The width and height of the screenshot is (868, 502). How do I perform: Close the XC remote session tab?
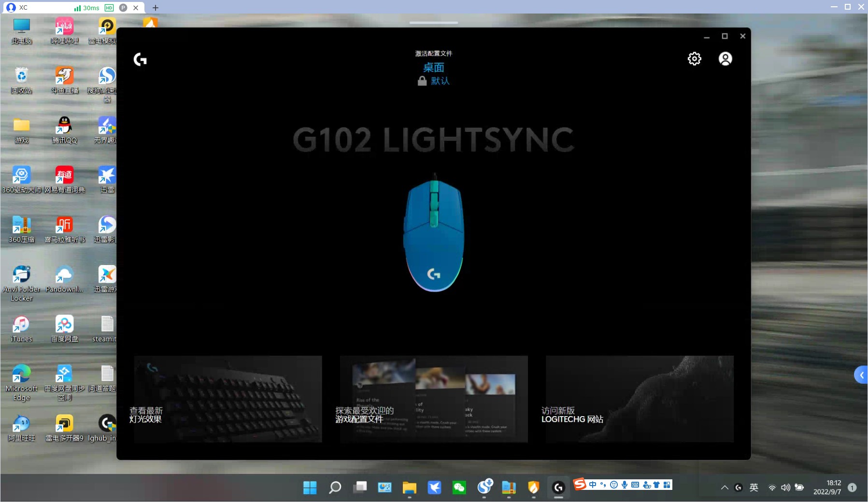[x=136, y=8]
